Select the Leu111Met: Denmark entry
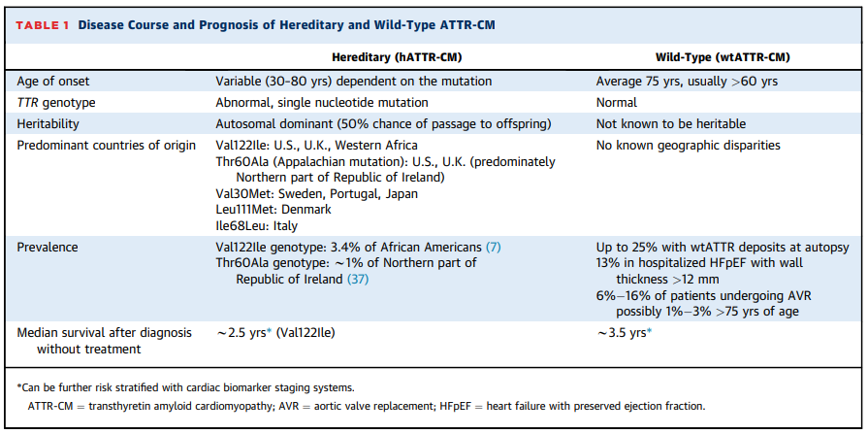Viewport: 868px width, 434px height. click(273, 209)
